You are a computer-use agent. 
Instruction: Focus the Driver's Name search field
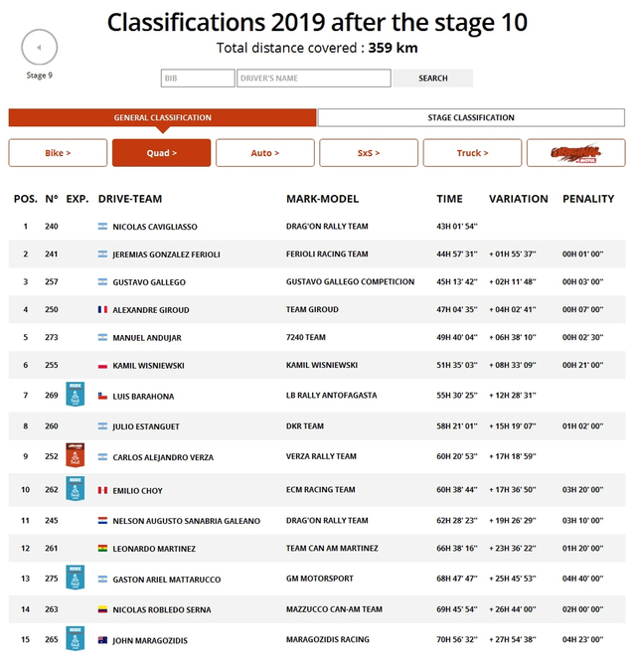(314, 79)
